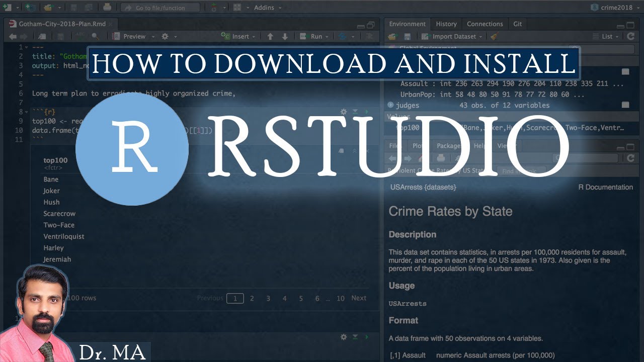Collapse YAML header fold arrow on line 1
The width and height of the screenshot is (644, 362).
27,47
